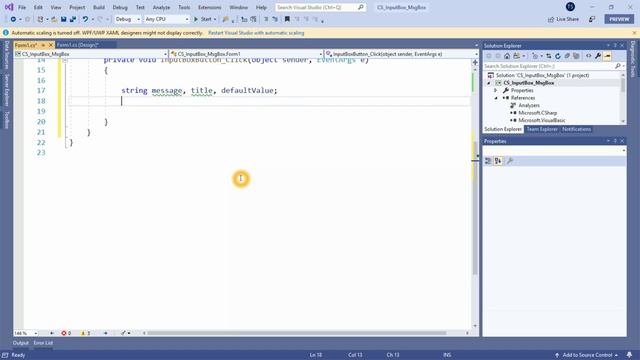Click the Search Visual Studio box
The width and height of the screenshot is (640, 360).
[x=320, y=7]
